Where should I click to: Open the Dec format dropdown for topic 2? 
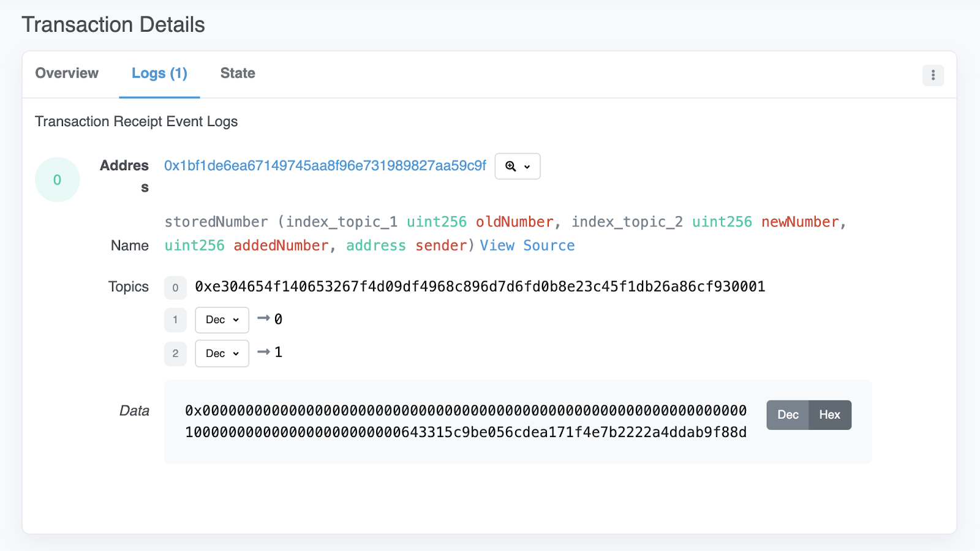coord(221,353)
